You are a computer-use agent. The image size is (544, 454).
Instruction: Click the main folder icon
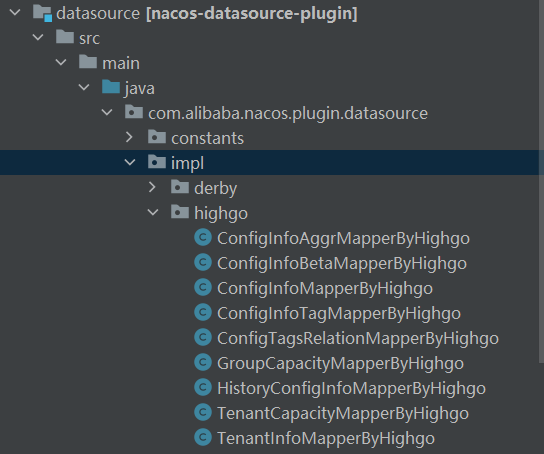(88, 62)
